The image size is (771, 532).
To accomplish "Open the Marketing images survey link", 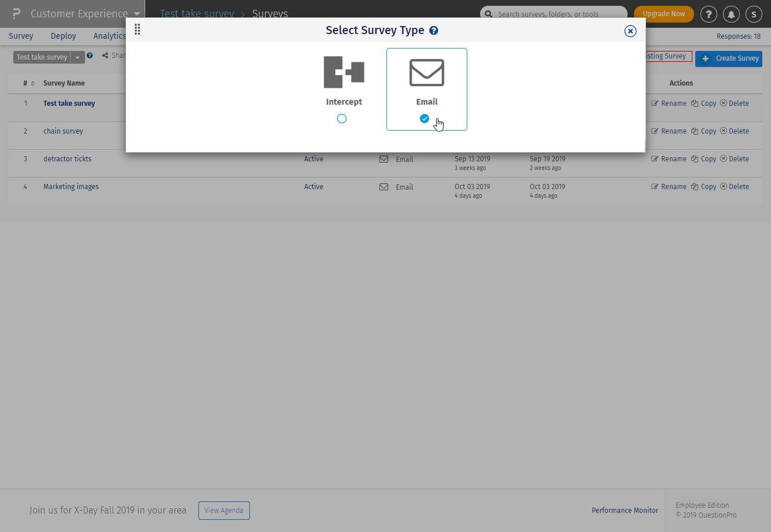I will point(71,187).
